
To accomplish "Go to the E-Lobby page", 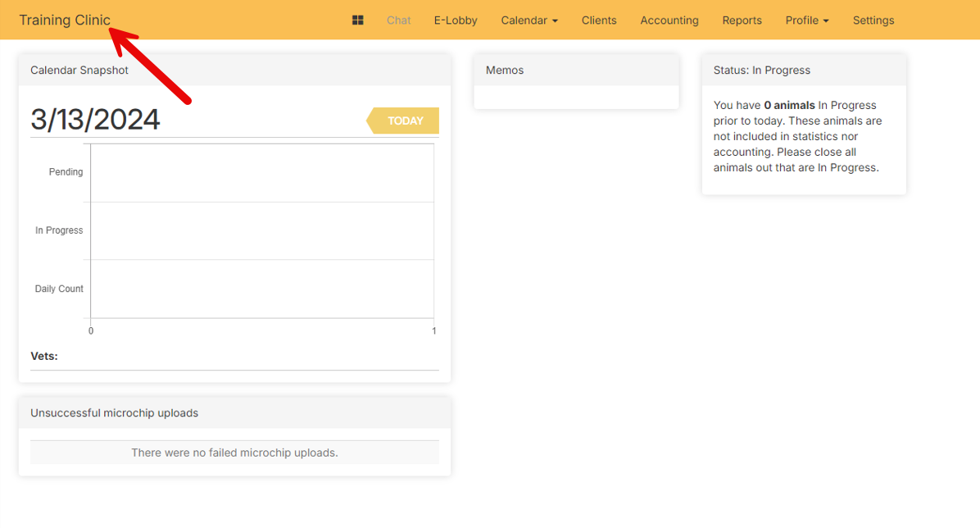I will 456,20.
